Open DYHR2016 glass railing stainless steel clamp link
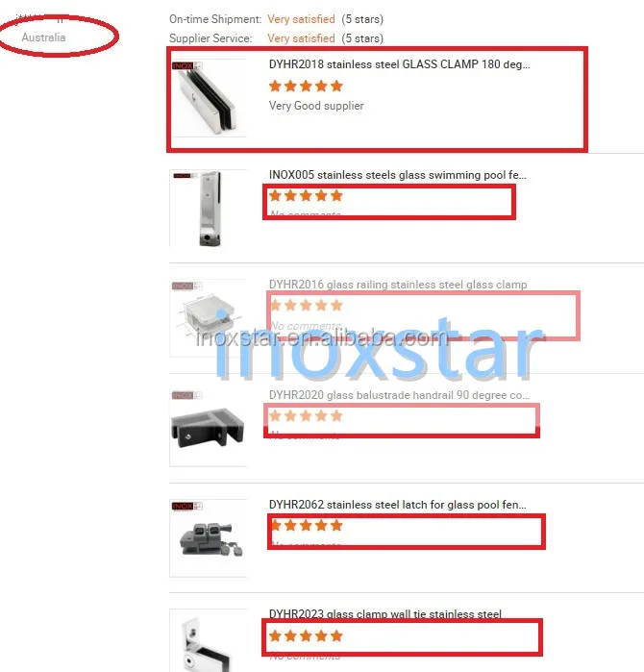 pyautogui.click(x=398, y=285)
